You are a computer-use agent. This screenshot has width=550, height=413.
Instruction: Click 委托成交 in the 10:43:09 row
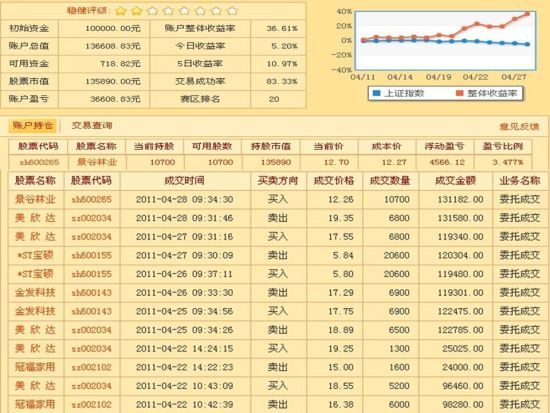pyautogui.click(x=519, y=386)
